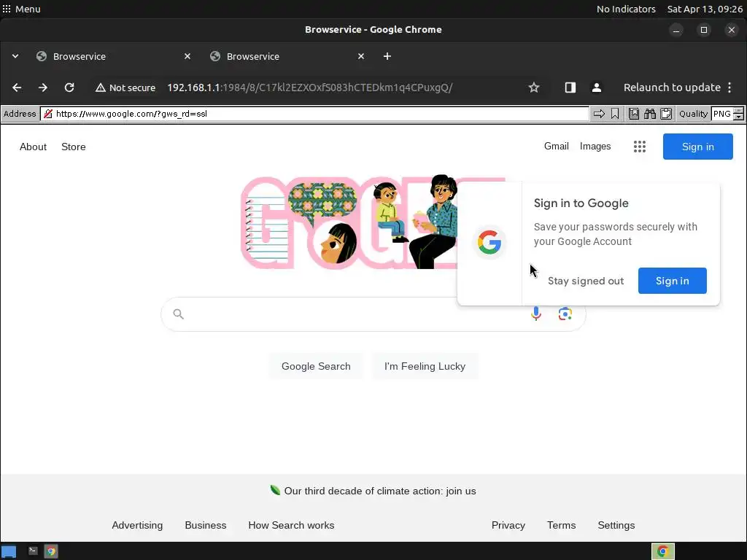Start voice search with microphone icon
Viewport: 747px width, 560px height.
536,314
